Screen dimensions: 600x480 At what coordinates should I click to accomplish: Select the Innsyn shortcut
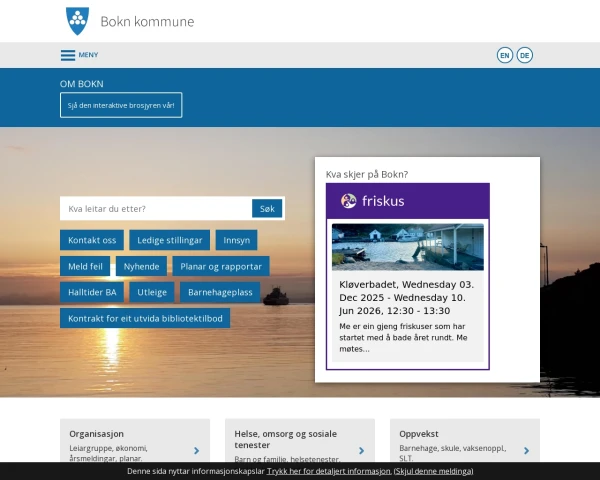click(x=236, y=240)
